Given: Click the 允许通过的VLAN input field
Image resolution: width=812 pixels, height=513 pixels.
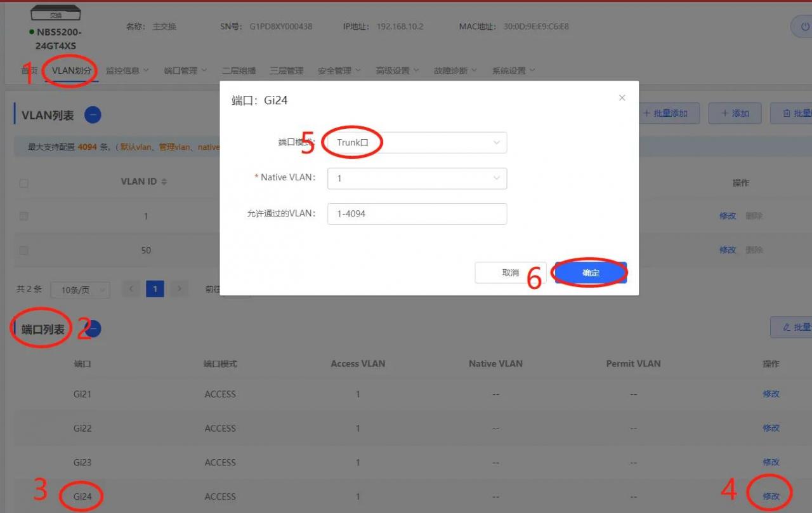Looking at the screenshot, I should [417, 214].
